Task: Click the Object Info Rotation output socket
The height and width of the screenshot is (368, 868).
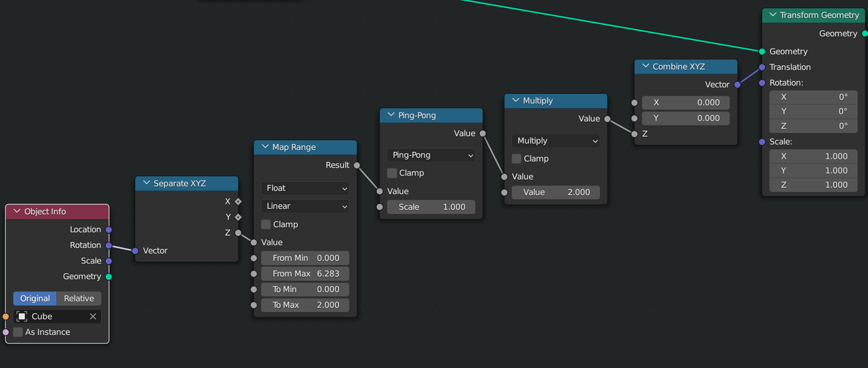Action: pos(108,245)
